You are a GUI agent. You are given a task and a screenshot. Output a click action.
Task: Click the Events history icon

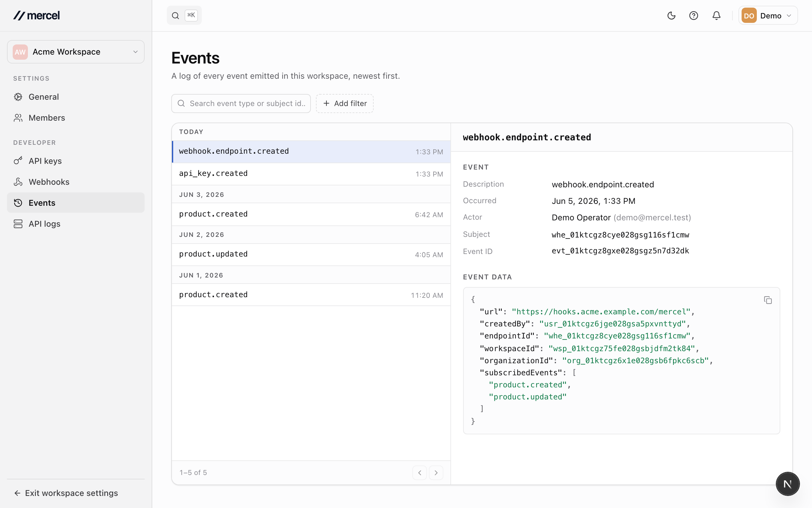tap(18, 203)
